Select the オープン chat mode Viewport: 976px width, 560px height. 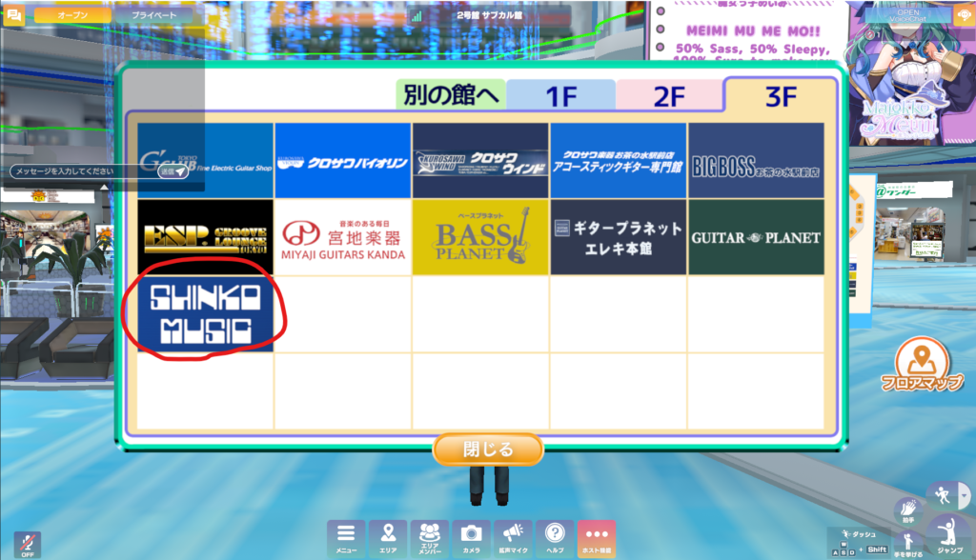pos(72,15)
